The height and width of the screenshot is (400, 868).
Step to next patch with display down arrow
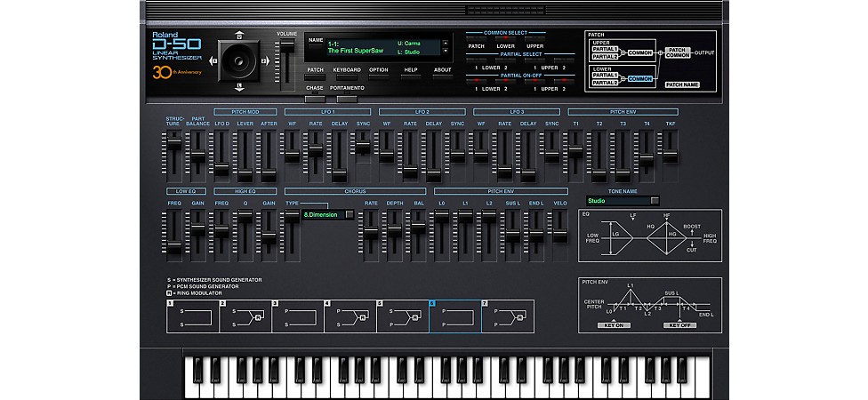pyautogui.click(x=446, y=51)
